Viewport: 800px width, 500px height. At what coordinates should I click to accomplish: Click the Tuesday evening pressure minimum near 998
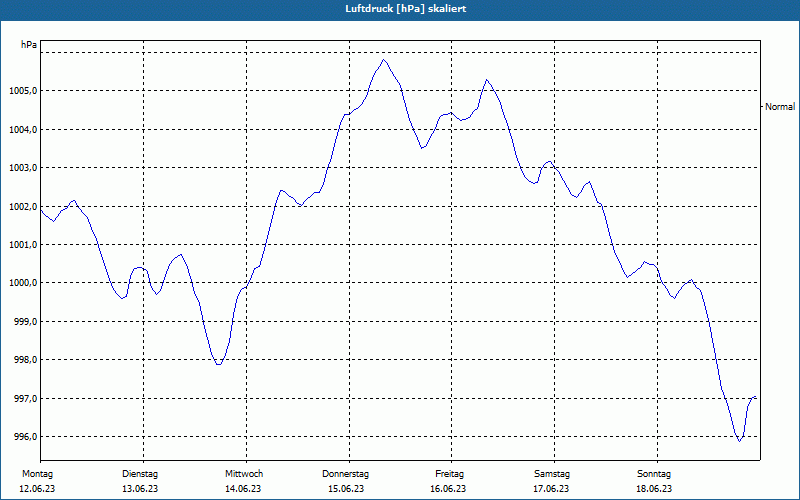(x=218, y=364)
